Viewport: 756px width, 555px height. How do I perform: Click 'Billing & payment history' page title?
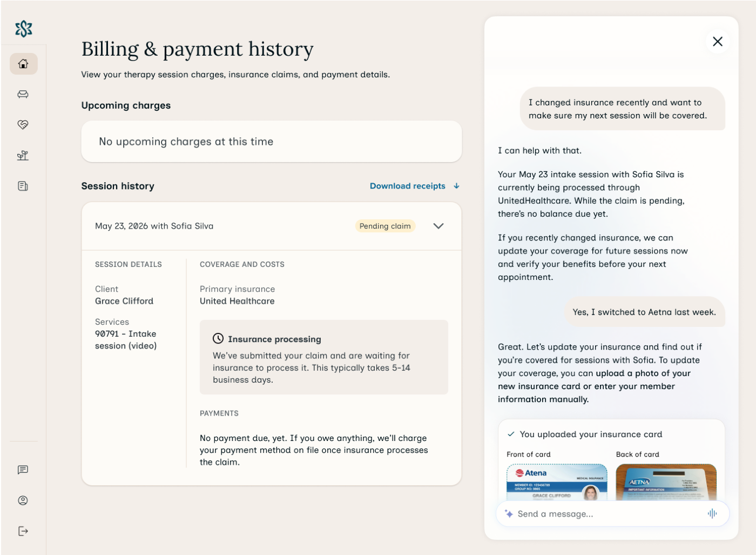coord(198,49)
